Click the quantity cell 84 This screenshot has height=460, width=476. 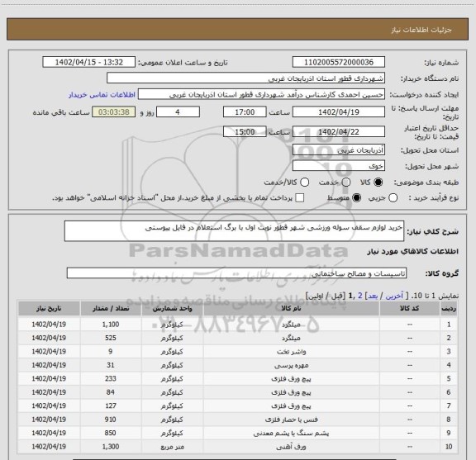(111, 392)
